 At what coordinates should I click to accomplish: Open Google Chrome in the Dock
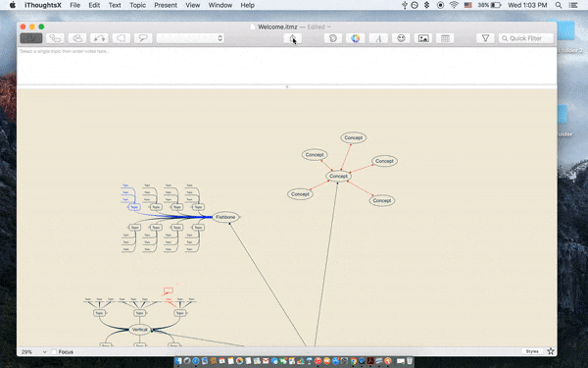pyautogui.click(x=353, y=361)
